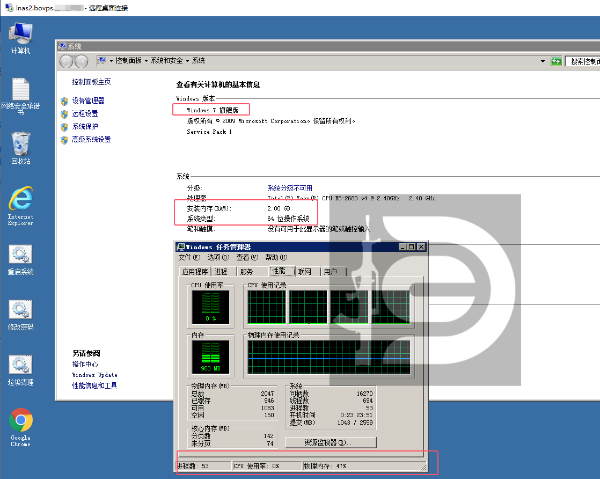Click the CPU usage gauge showing 0 %
Viewport: 600px width, 479px height.
pos(210,307)
